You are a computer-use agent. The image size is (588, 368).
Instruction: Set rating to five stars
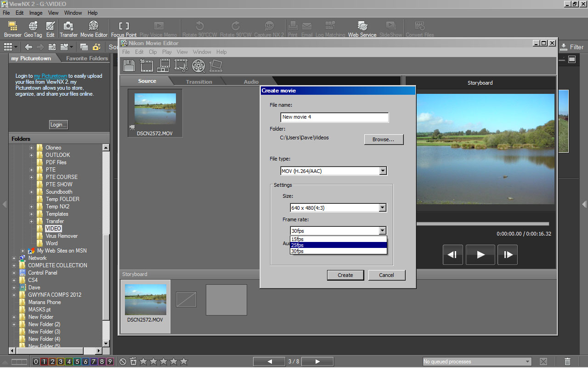pyautogui.click(x=184, y=362)
